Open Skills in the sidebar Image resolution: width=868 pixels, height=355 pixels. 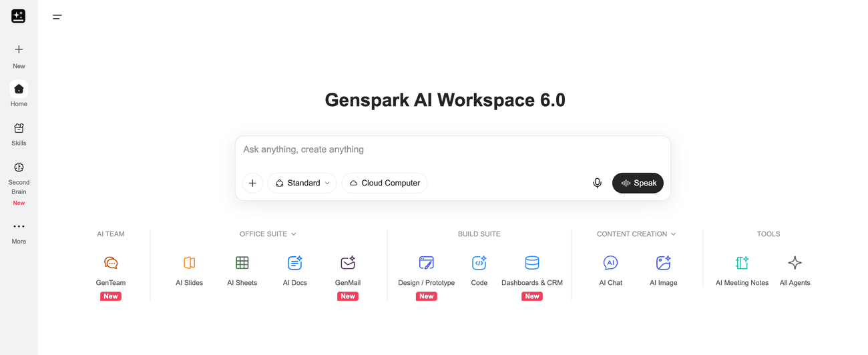19,133
